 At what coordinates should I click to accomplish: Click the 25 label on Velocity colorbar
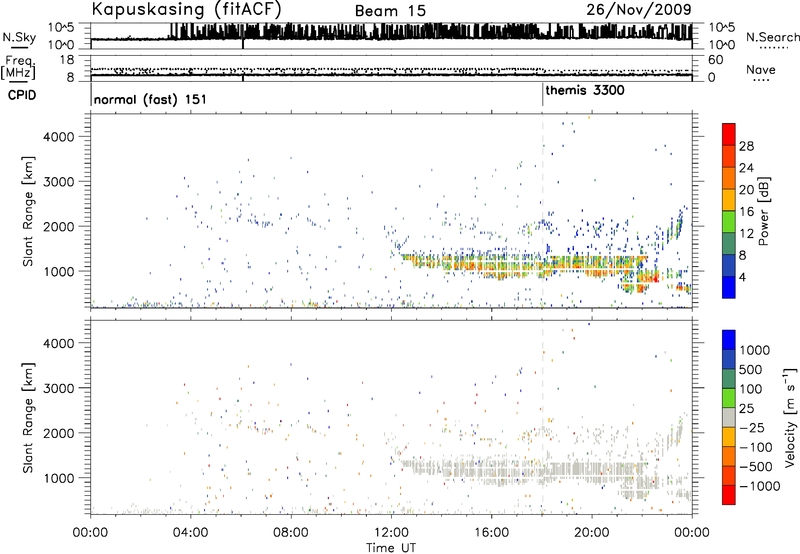click(747, 409)
